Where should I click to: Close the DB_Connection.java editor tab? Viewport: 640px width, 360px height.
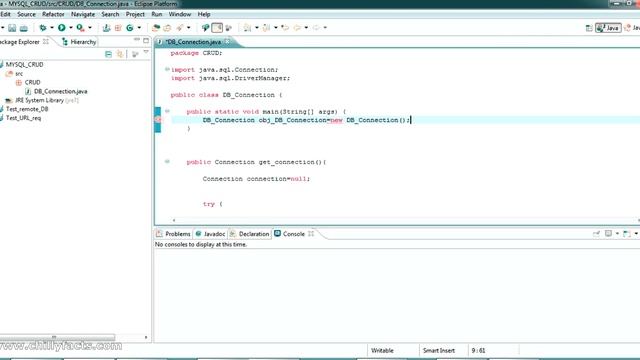pyautogui.click(x=227, y=42)
